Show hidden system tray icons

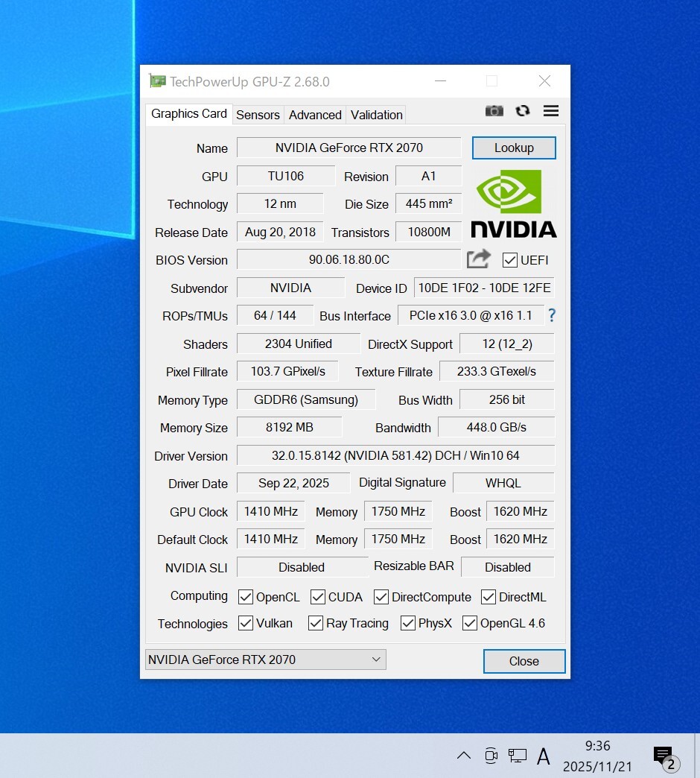(x=463, y=756)
